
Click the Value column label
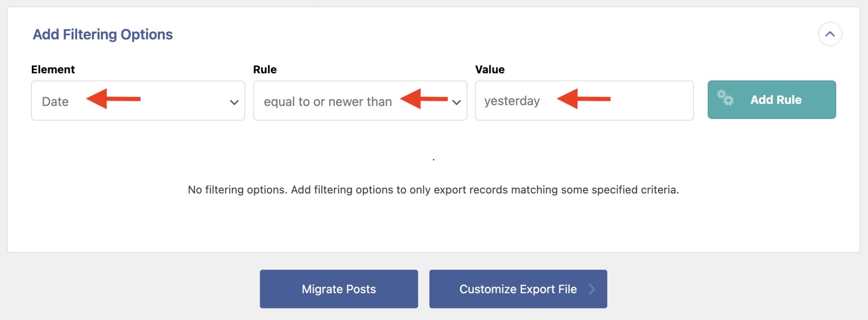(x=490, y=69)
